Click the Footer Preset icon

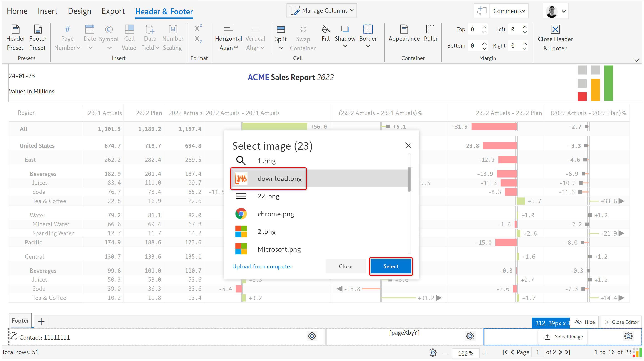coord(38,29)
